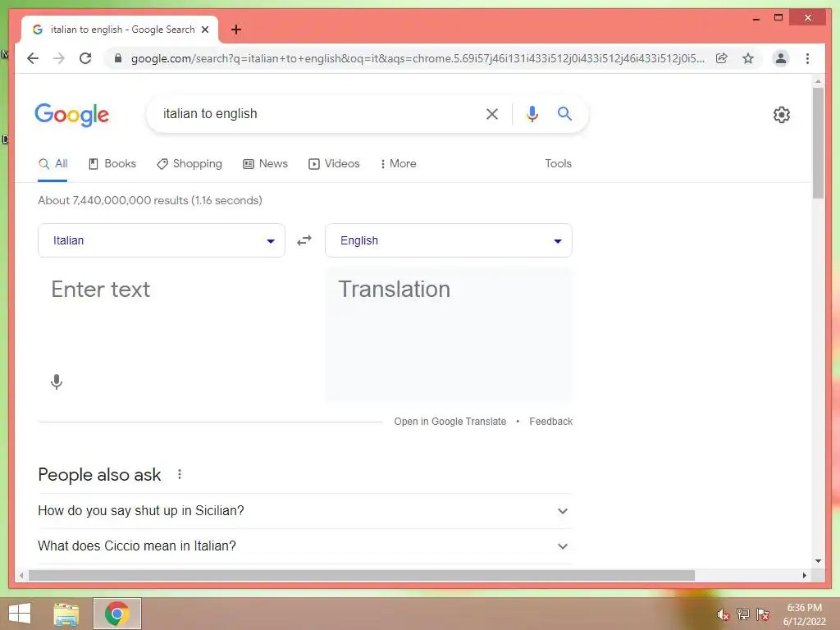
Task: Open the Chrome three-dot menu
Action: pos(807,58)
